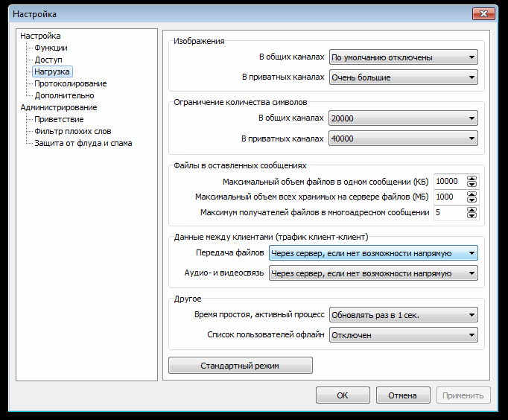508x420 pixels.
Task: Open images dropdown for В общих каналах
Action: point(402,57)
